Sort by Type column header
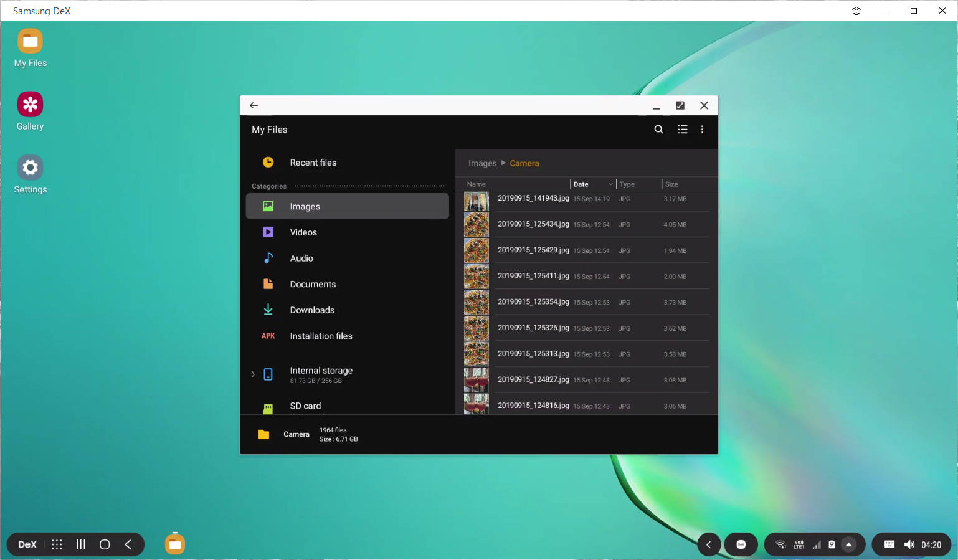The height and width of the screenshot is (560, 958). pos(627,184)
